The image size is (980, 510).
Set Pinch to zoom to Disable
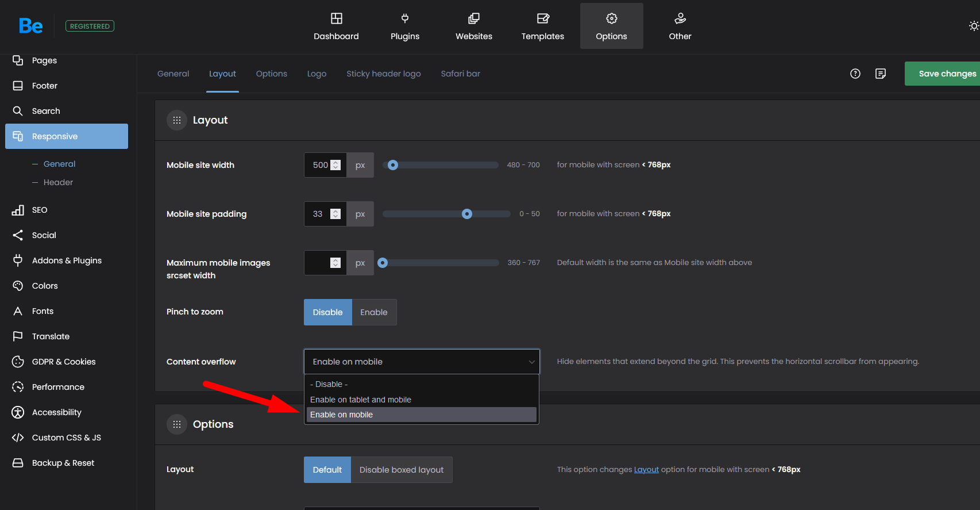(x=327, y=312)
